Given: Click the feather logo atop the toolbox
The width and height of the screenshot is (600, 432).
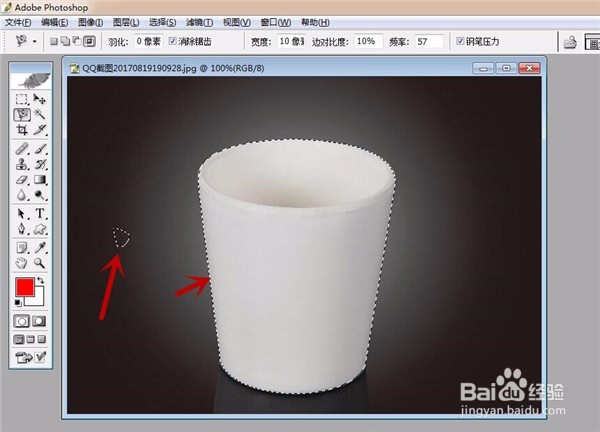Looking at the screenshot, I should coord(31,80).
